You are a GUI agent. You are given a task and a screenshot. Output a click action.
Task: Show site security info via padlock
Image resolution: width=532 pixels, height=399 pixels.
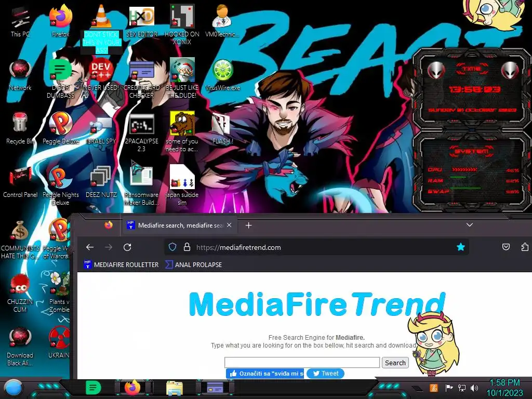tap(187, 247)
